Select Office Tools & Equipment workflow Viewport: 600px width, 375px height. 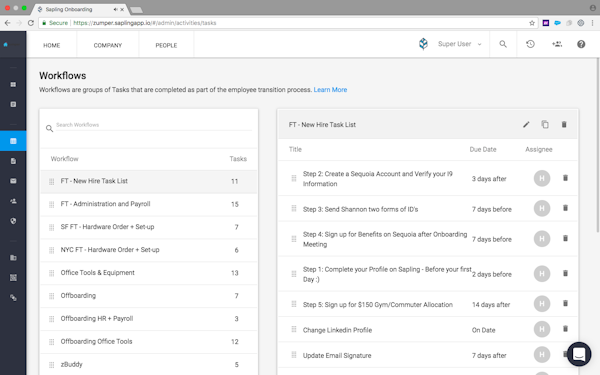pos(148,273)
